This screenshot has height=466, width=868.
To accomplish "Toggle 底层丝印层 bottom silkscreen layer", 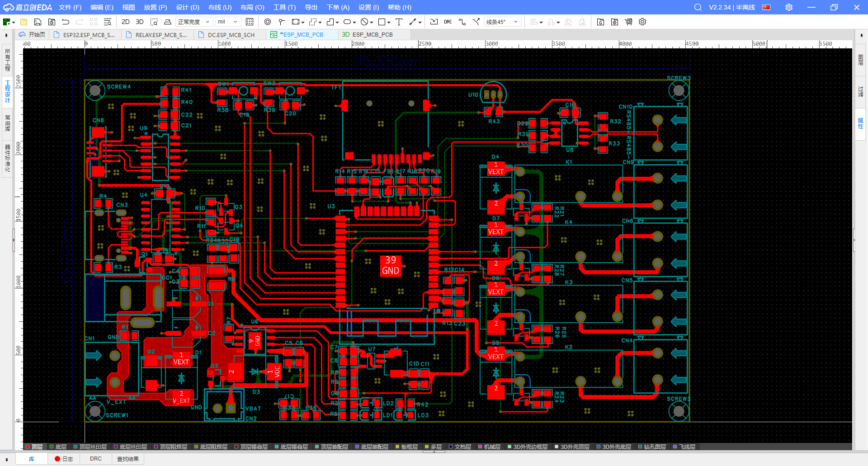I will tap(130, 447).
